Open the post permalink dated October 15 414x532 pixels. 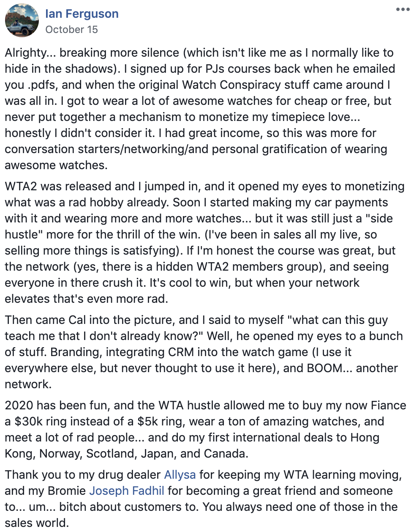(x=71, y=30)
